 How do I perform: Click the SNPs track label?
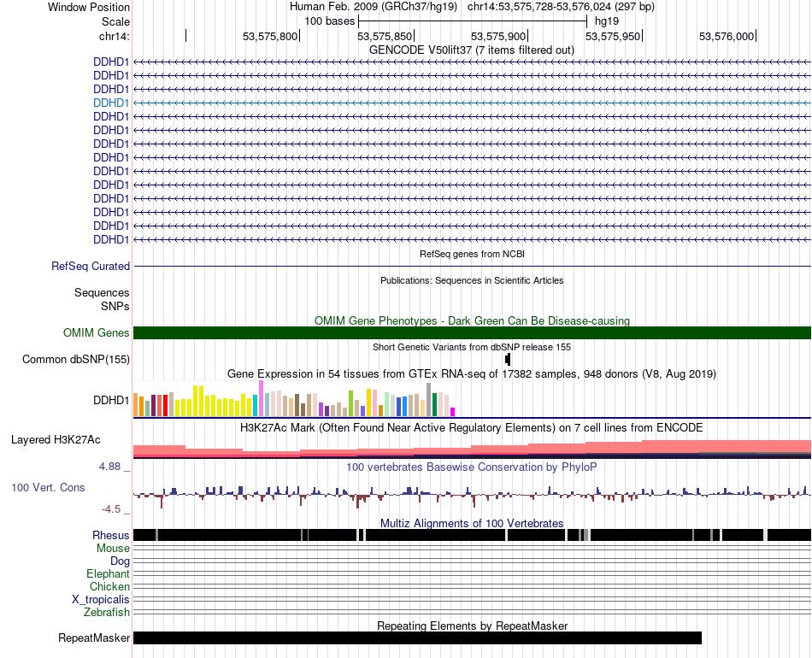tap(115, 307)
